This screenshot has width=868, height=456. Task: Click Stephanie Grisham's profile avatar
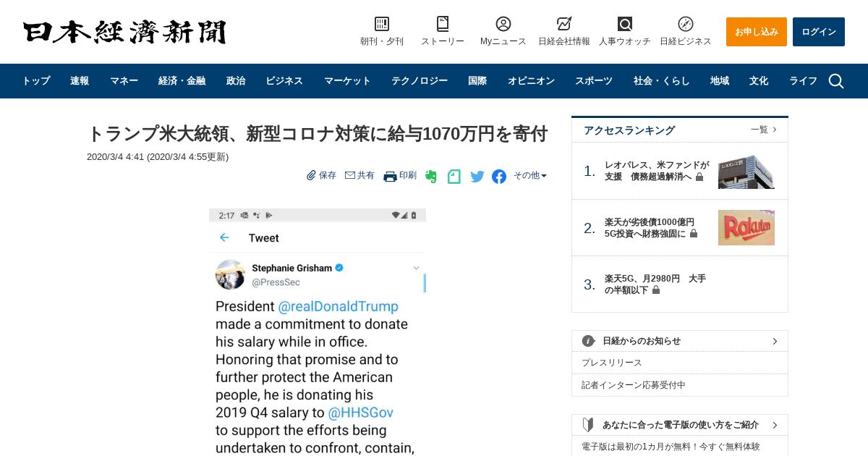click(x=230, y=274)
